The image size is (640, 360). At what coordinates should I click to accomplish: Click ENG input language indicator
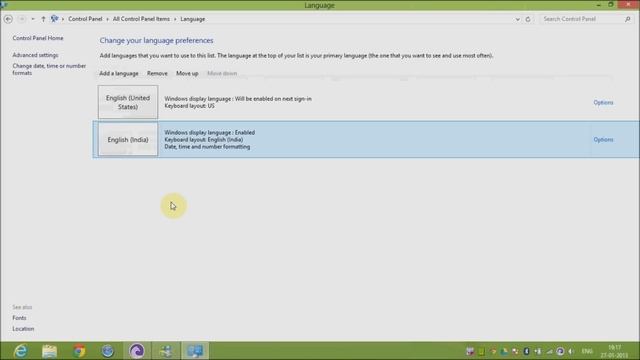587,351
